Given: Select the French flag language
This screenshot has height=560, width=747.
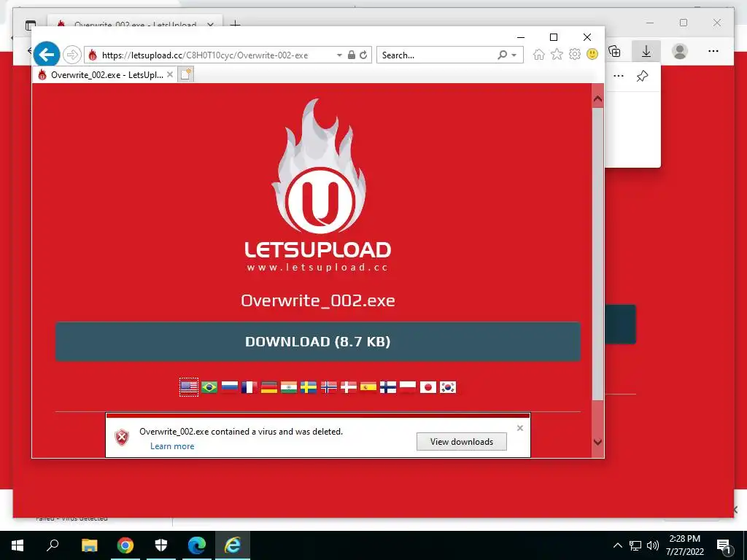Looking at the screenshot, I should (249, 387).
